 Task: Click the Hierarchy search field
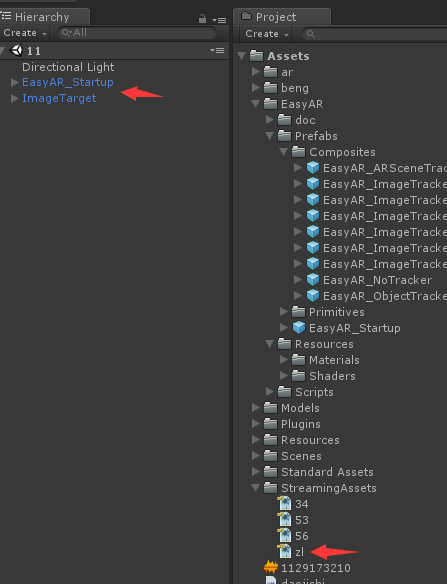(137, 33)
